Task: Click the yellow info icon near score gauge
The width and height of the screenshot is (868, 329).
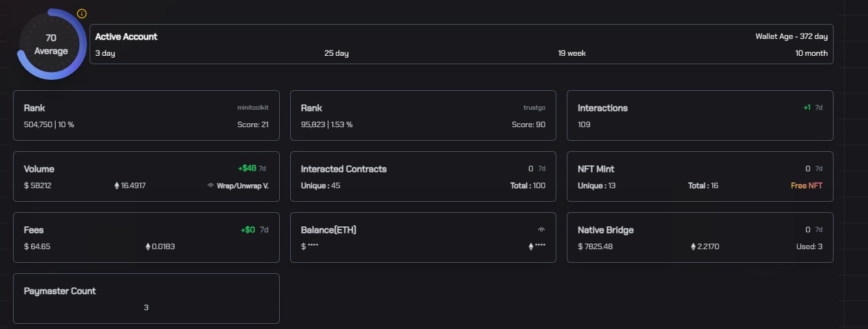Action: (x=82, y=14)
